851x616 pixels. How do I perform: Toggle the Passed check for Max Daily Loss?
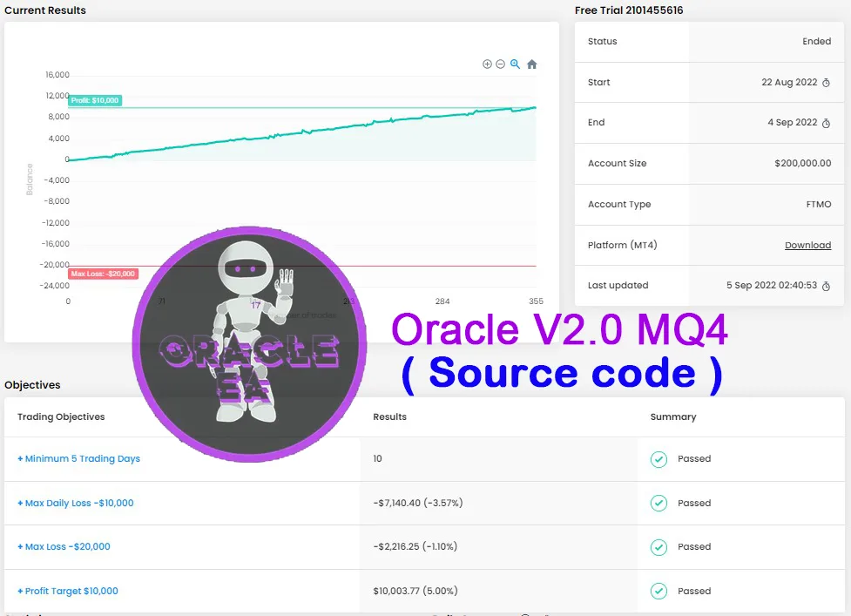coord(659,503)
